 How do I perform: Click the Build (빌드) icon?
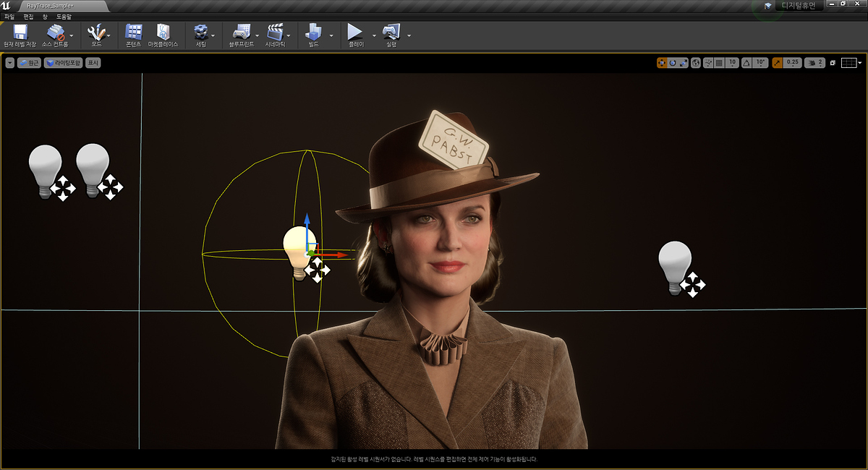click(x=313, y=32)
